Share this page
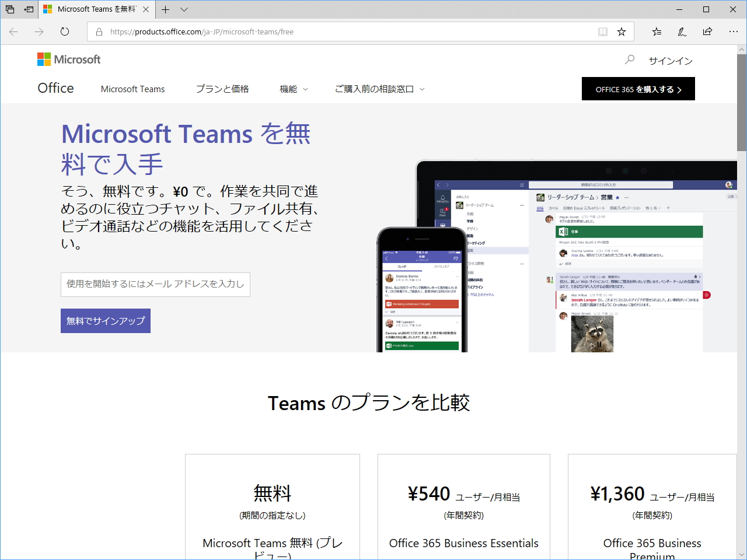 pos(707,32)
